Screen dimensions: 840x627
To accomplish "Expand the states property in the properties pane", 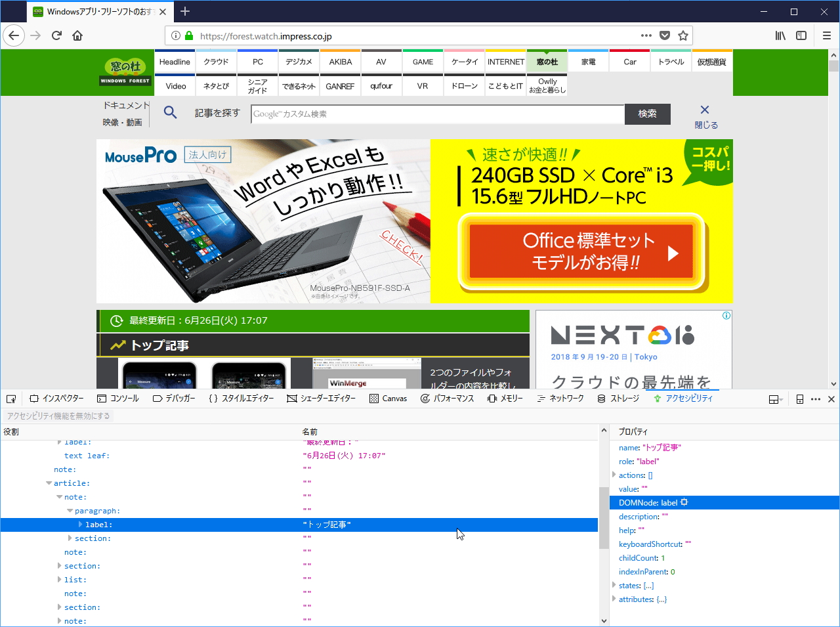I will (614, 585).
